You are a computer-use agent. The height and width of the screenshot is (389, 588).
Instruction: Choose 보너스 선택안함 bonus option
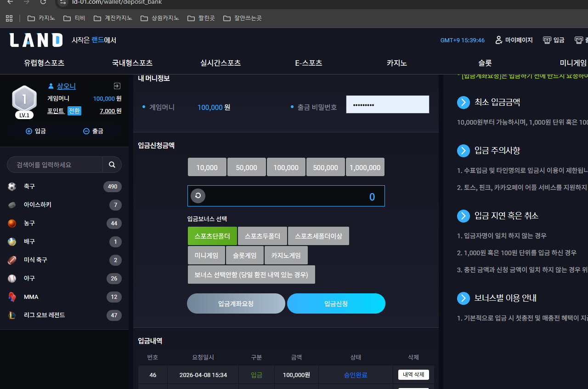[x=251, y=275]
